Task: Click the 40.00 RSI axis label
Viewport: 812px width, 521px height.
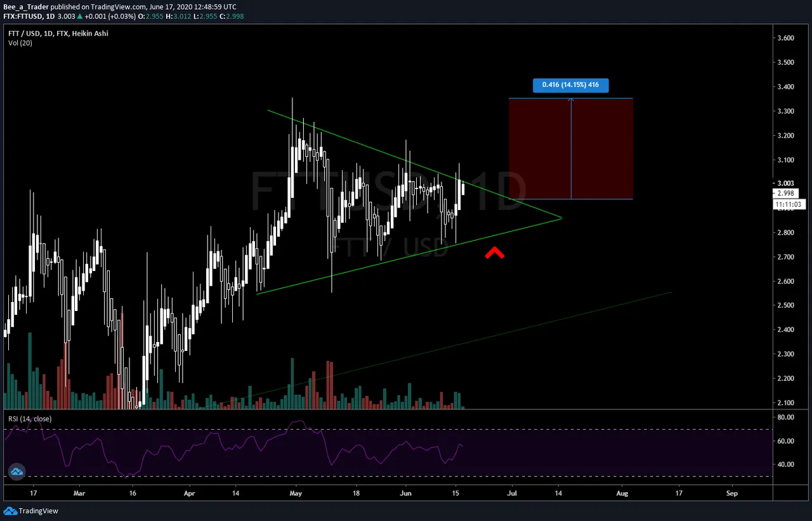Action: 785,465
